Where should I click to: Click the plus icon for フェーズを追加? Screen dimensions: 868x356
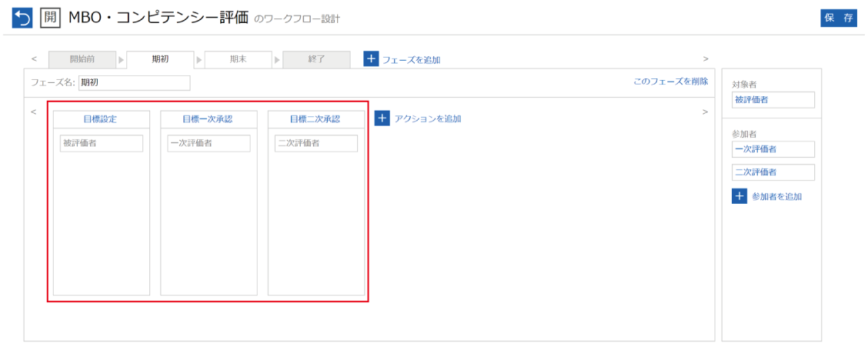371,59
